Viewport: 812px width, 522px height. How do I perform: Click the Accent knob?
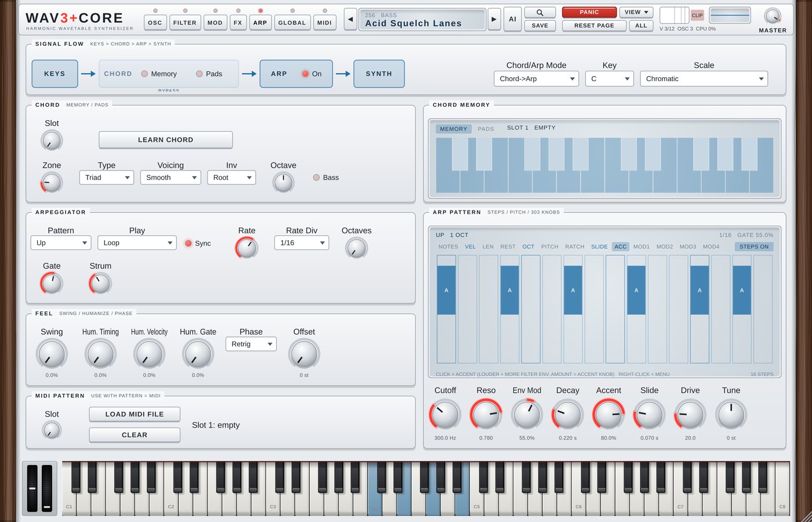pyautogui.click(x=608, y=415)
